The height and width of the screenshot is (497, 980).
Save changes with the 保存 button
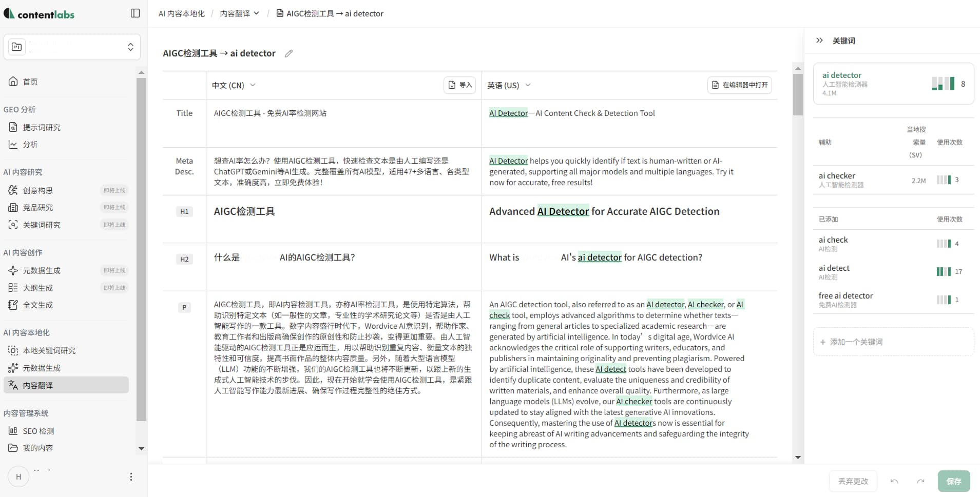(954, 481)
